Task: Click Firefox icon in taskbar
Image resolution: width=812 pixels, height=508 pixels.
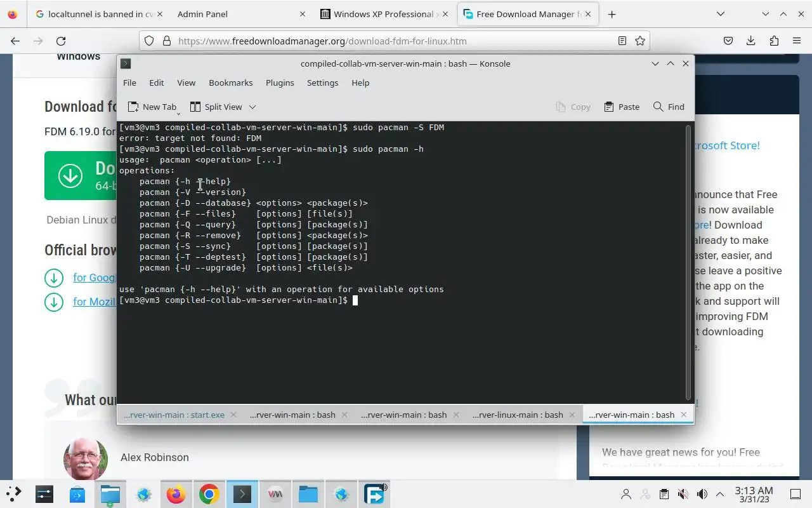Action: tap(176, 494)
